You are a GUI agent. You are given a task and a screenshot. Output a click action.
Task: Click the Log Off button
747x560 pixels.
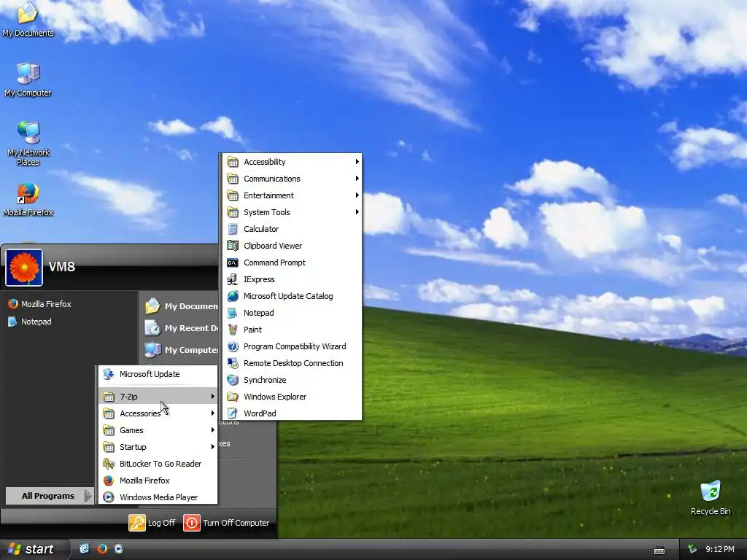pyautogui.click(x=152, y=523)
